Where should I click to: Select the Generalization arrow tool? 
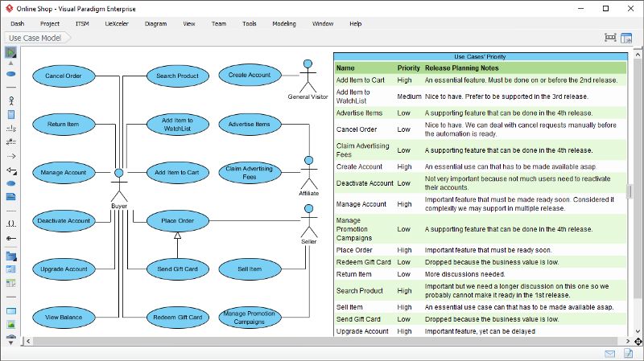pos(11,170)
